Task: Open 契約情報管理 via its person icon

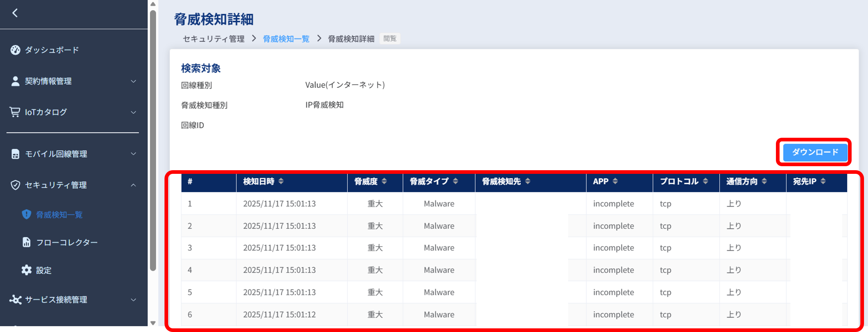Action: [x=15, y=81]
